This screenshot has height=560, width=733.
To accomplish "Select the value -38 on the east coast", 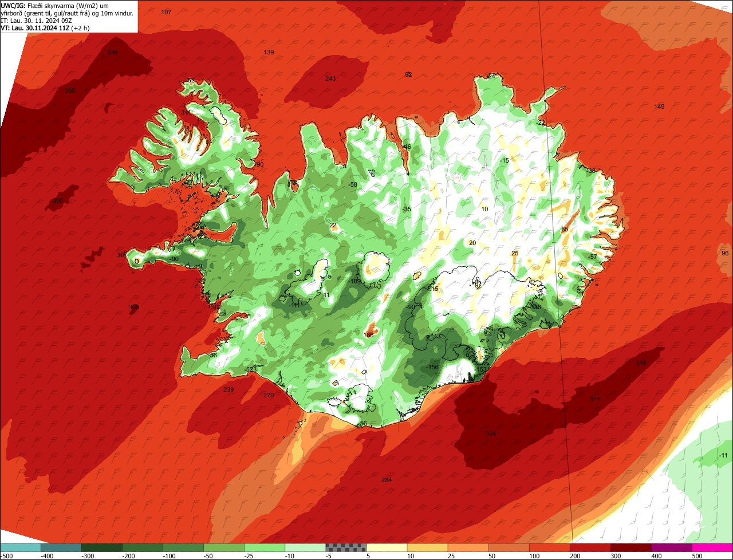I will coord(591,171).
